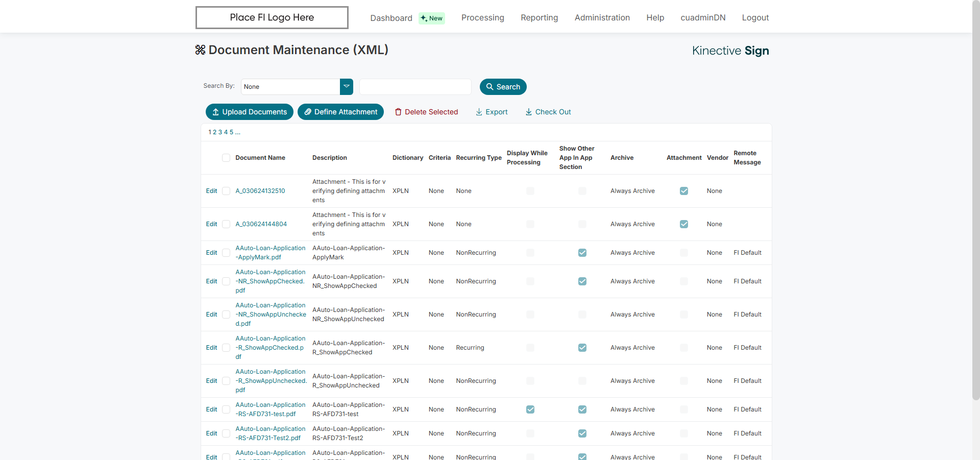Screen dimensions: 980x460
Task: Click the Define Attachment paperclip button
Action: 340,112
